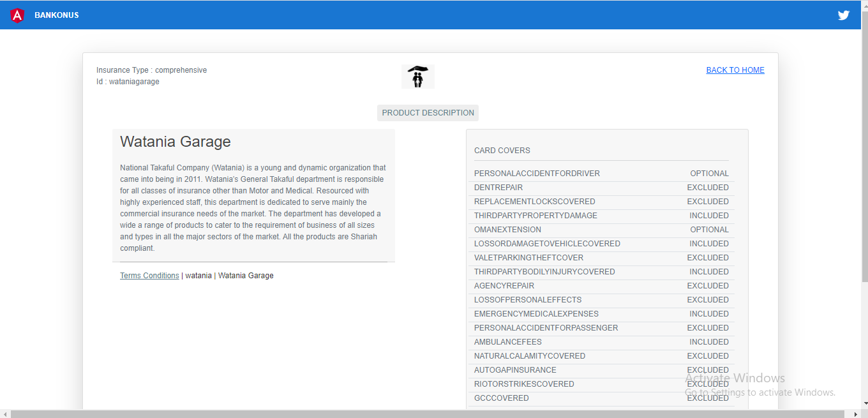Click the National Takaful Company description paragraph

[x=253, y=208]
